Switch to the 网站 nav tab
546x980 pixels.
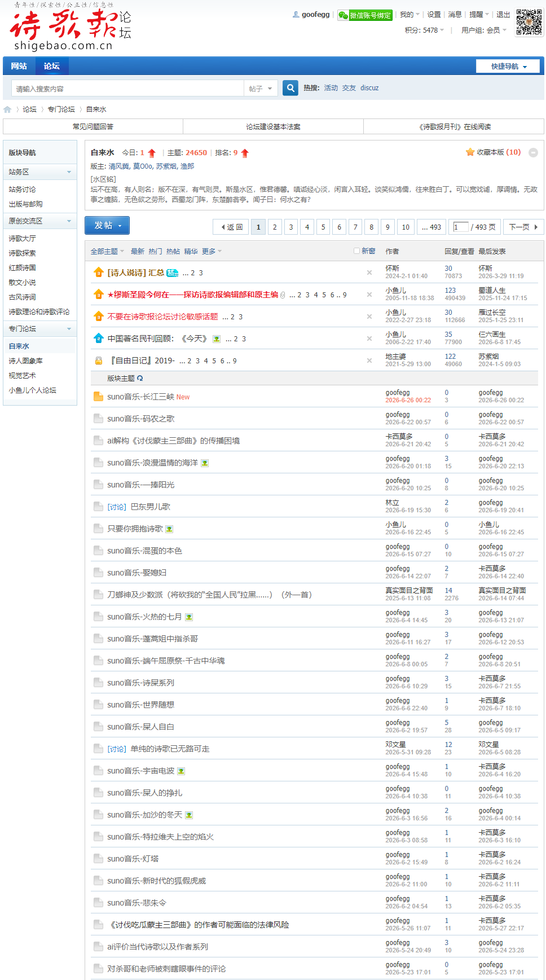[19, 66]
